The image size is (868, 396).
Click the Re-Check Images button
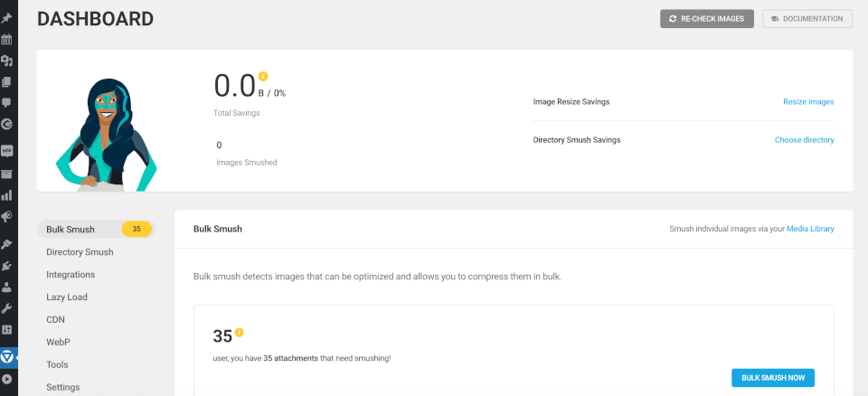(707, 18)
